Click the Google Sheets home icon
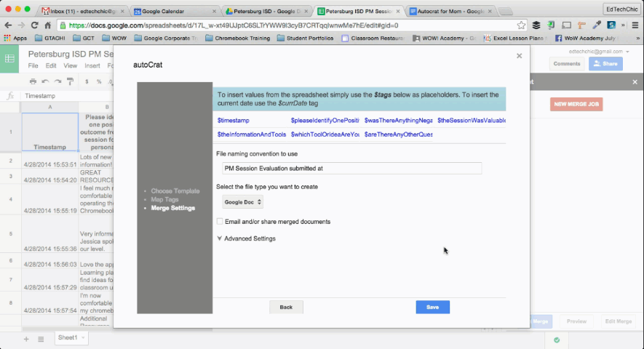The height and width of the screenshot is (349, 644). 9,59
